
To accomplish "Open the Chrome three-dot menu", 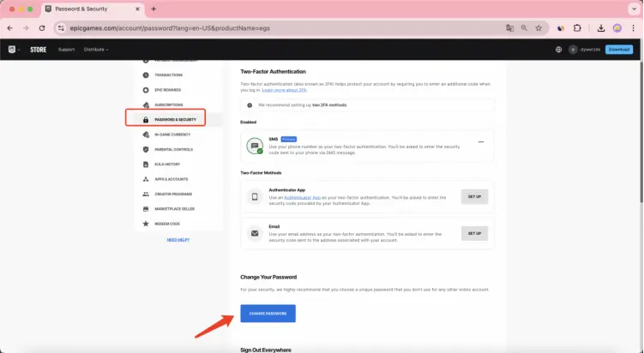I will coord(633,28).
